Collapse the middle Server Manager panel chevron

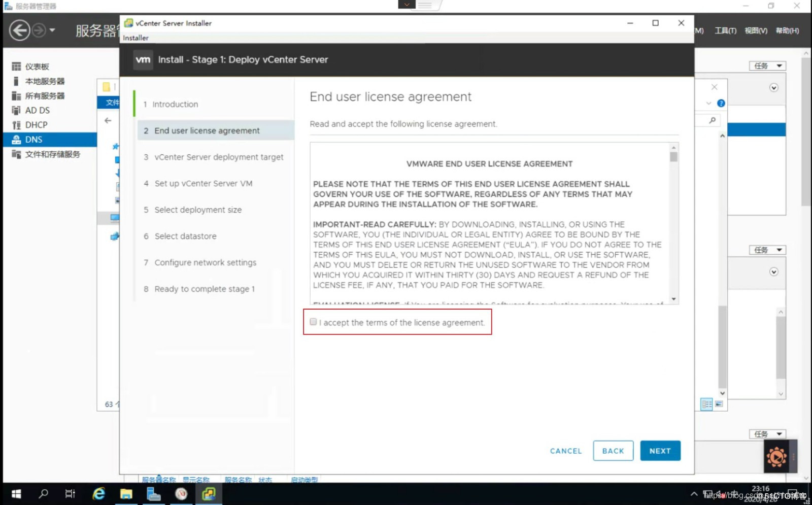[x=773, y=272]
